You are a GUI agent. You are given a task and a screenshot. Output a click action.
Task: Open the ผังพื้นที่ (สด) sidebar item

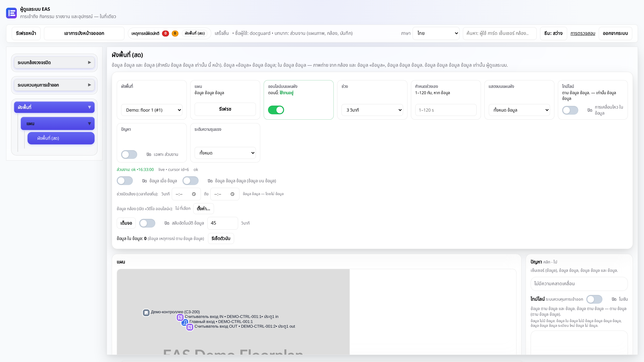(61, 138)
